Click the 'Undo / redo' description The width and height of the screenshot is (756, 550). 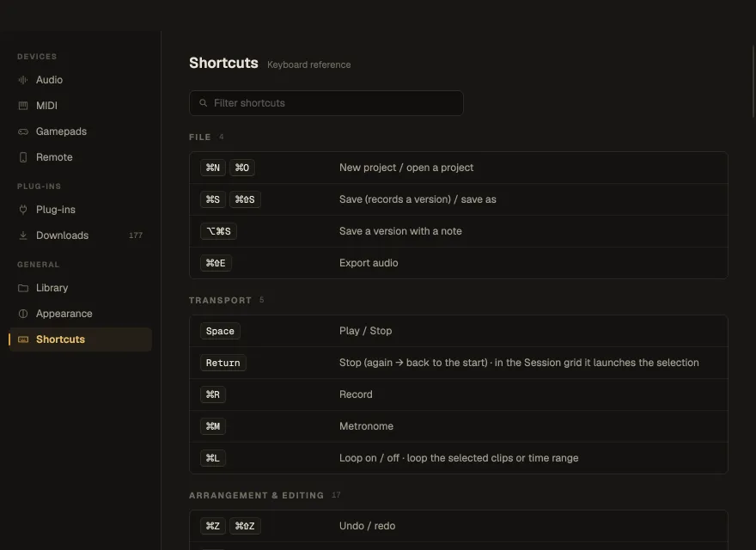pos(367,526)
